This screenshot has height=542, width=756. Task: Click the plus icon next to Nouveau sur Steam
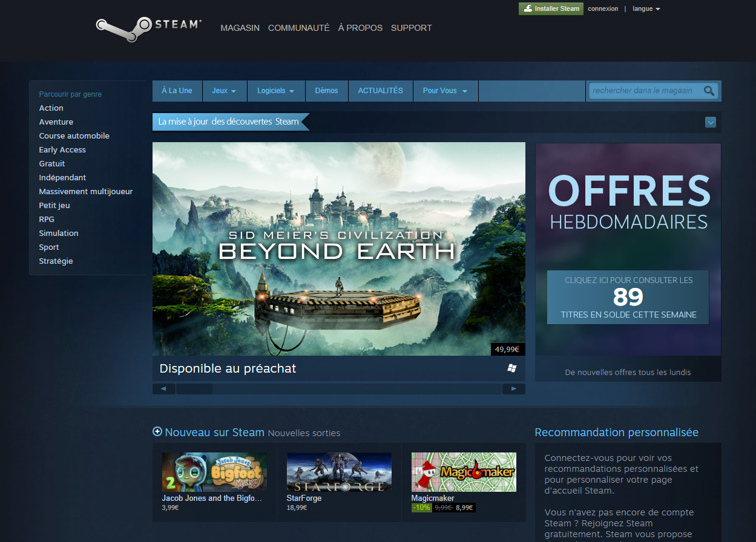(157, 431)
